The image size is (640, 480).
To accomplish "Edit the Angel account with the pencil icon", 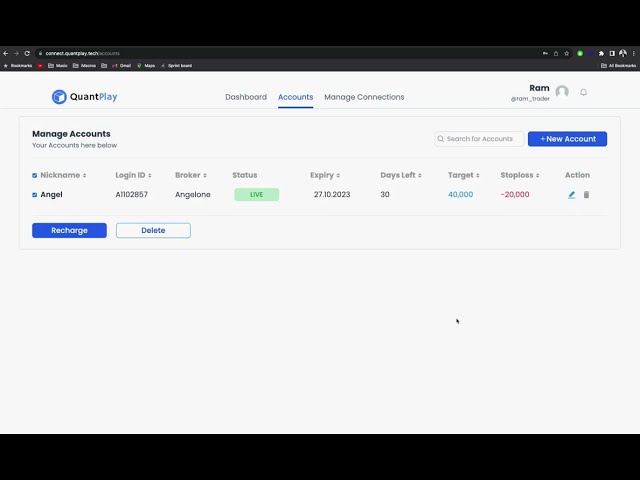I will coord(571,195).
